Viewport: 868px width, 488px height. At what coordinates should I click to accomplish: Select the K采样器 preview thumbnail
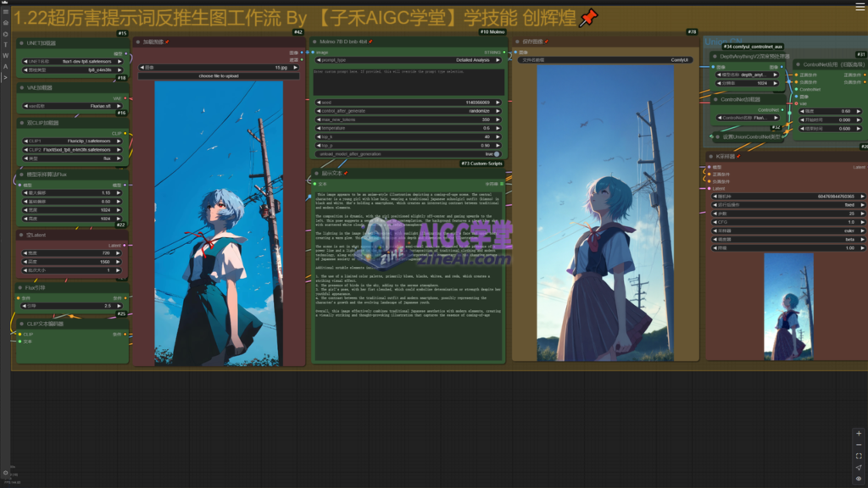tap(789, 307)
